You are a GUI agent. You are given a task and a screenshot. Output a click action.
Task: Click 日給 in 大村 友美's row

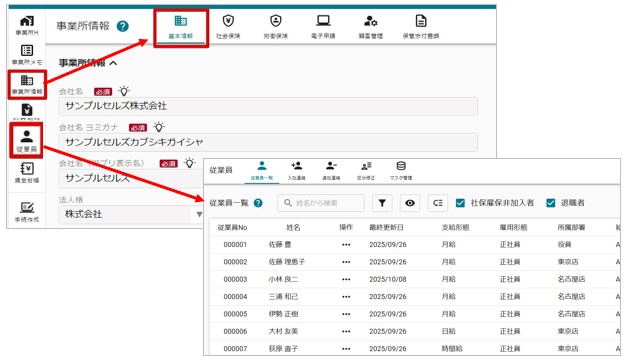448,331
